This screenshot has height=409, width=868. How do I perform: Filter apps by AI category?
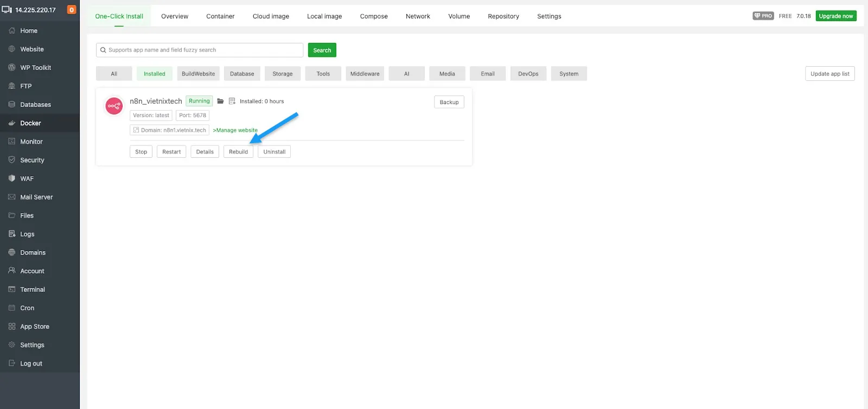point(407,74)
